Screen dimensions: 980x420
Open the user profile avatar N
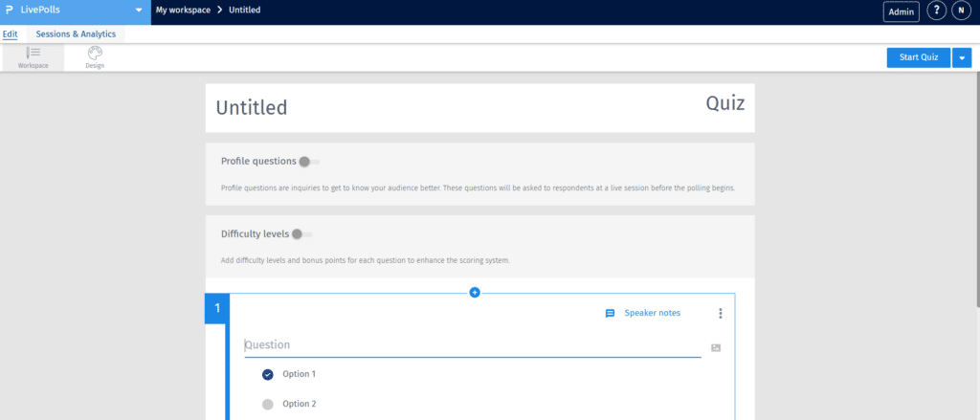click(x=962, y=11)
